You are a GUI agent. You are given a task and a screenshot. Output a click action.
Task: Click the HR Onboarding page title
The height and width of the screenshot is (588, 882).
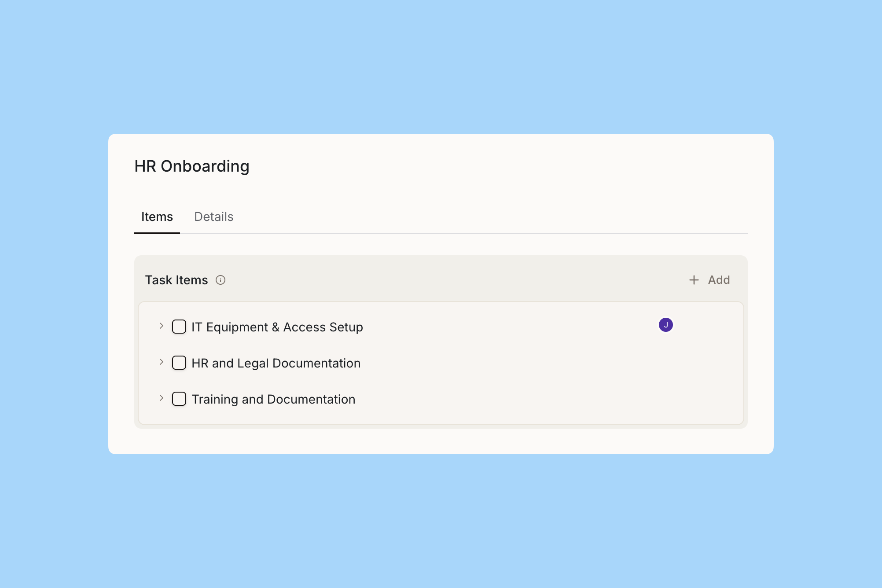[x=191, y=166]
